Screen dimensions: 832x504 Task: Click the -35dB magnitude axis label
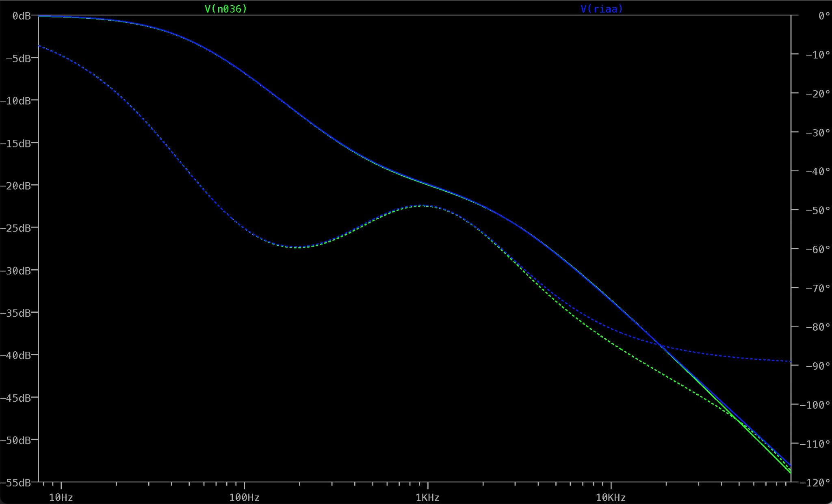click(15, 313)
